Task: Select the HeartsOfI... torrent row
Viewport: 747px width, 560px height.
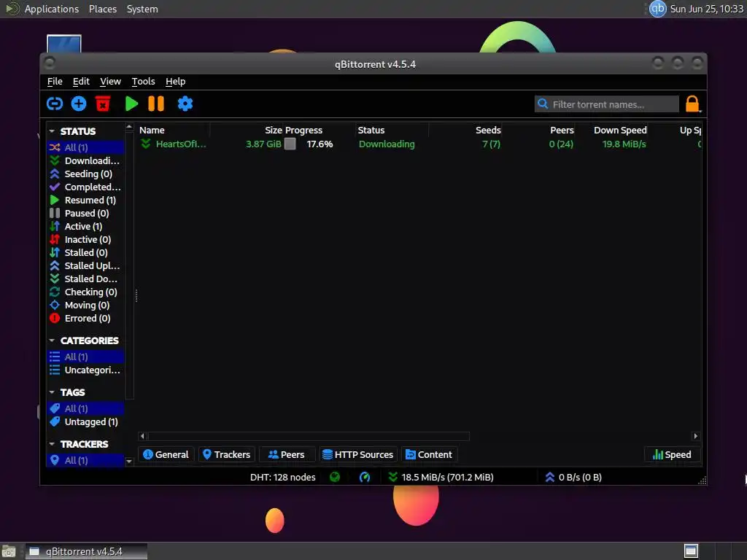Action: point(419,144)
